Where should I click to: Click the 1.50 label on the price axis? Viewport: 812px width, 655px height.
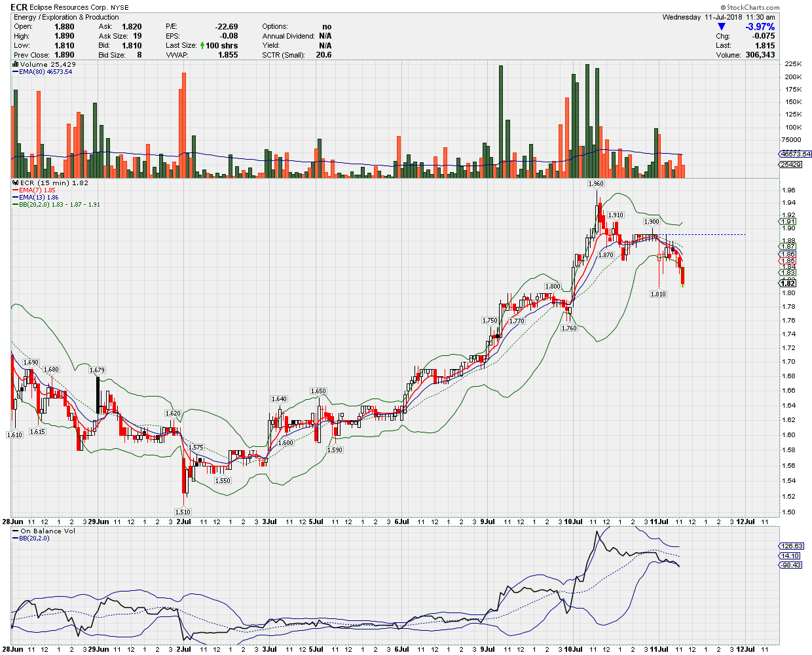[x=790, y=512]
